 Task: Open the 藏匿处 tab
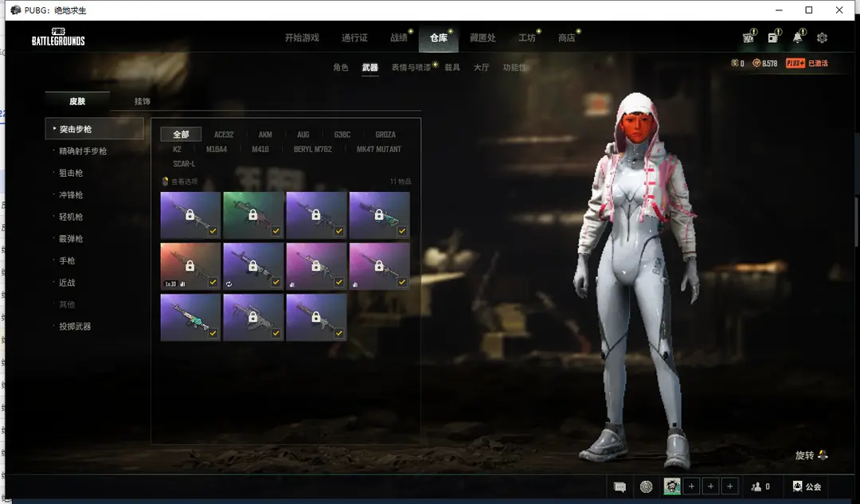483,38
